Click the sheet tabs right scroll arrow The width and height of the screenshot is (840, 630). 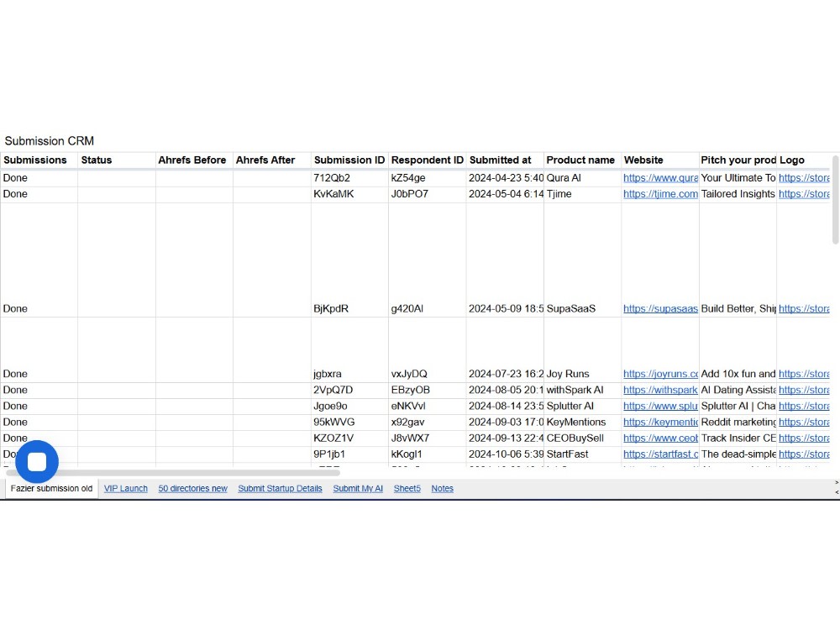pos(837,483)
